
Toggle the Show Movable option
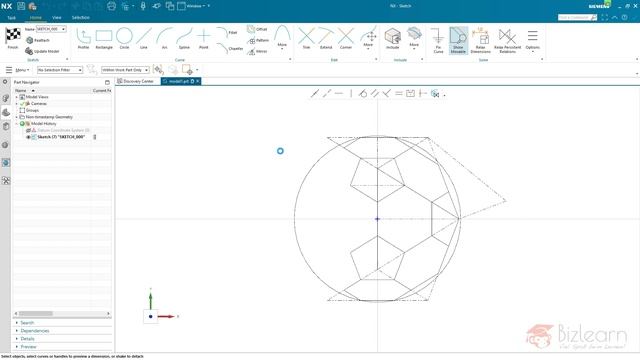coord(458,40)
